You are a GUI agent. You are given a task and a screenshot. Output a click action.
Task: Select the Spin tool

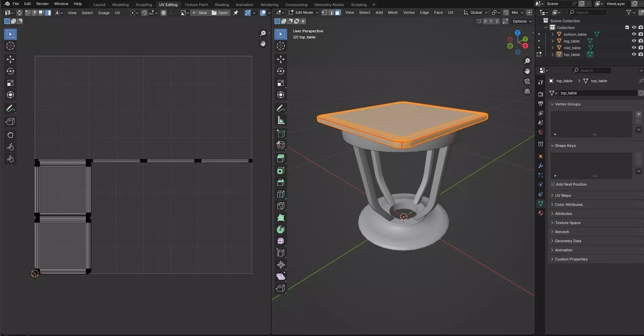(281, 230)
